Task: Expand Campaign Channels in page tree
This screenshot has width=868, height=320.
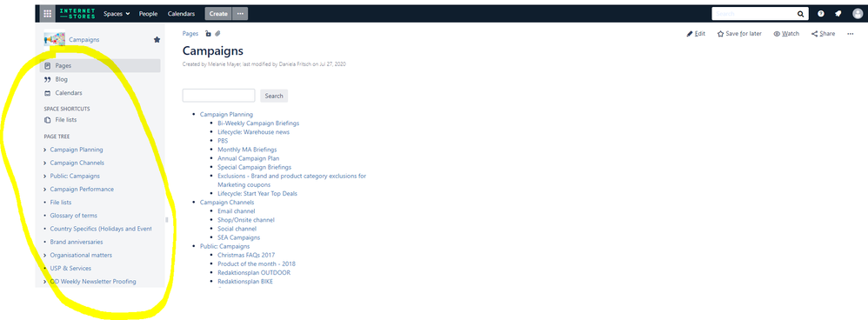Action: pos(45,163)
